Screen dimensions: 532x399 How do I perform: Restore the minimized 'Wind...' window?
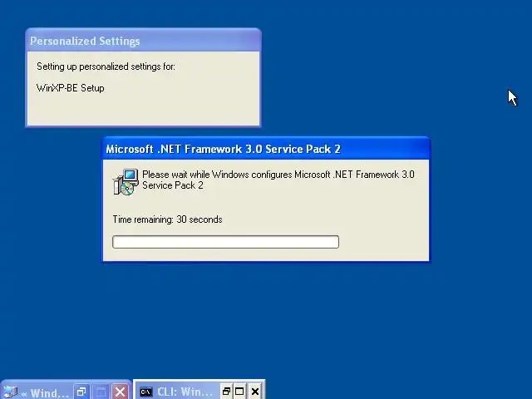(81, 392)
